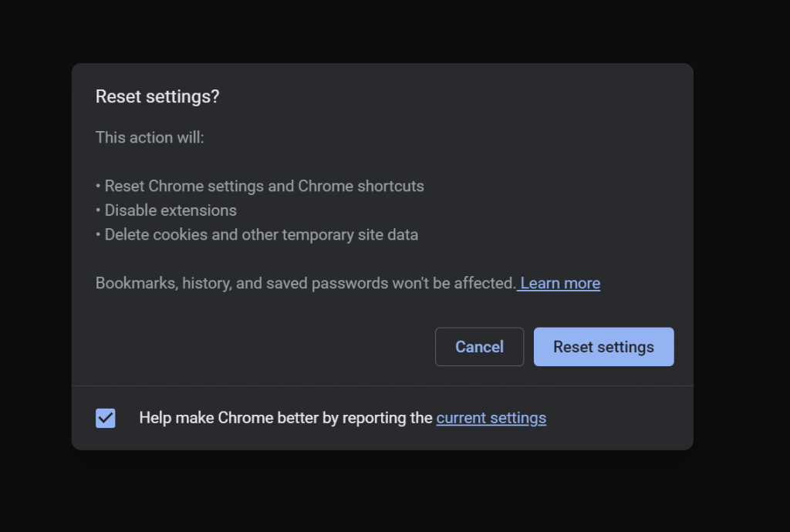
Task: Click "Help make Chrome better by reporting" label
Action: [285, 418]
